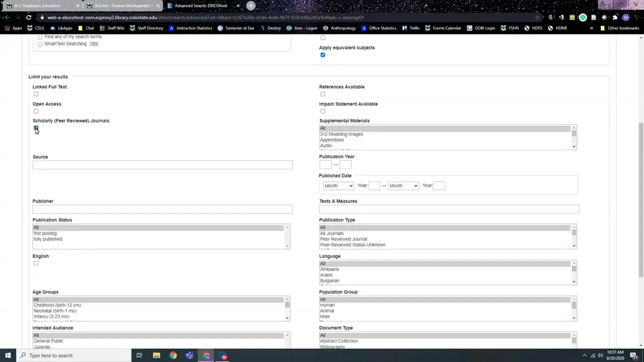The width and height of the screenshot is (644, 362).
Task: Open the CSUL bookmark
Action: (x=36, y=28)
